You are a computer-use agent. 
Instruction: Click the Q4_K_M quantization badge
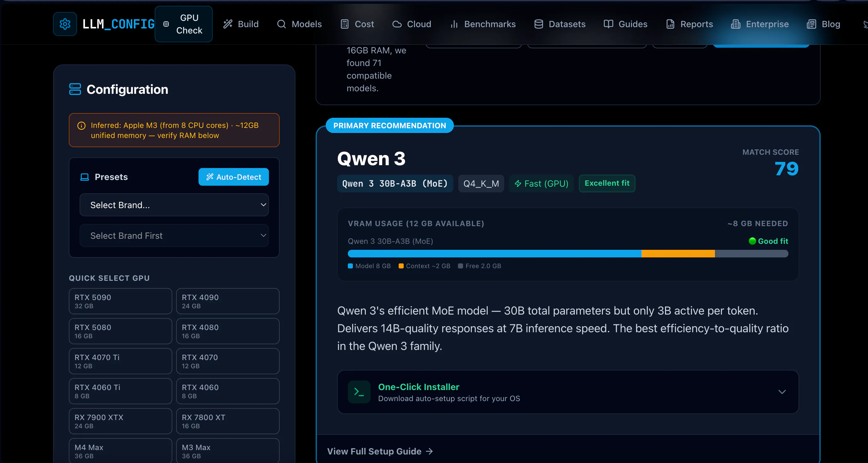(481, 184)
